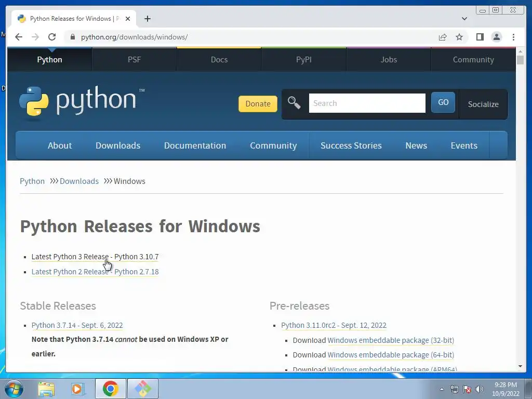Open the Success Stories navigation menu
Image resolution: width=532 pixels, height=399 pixels.
351,145
